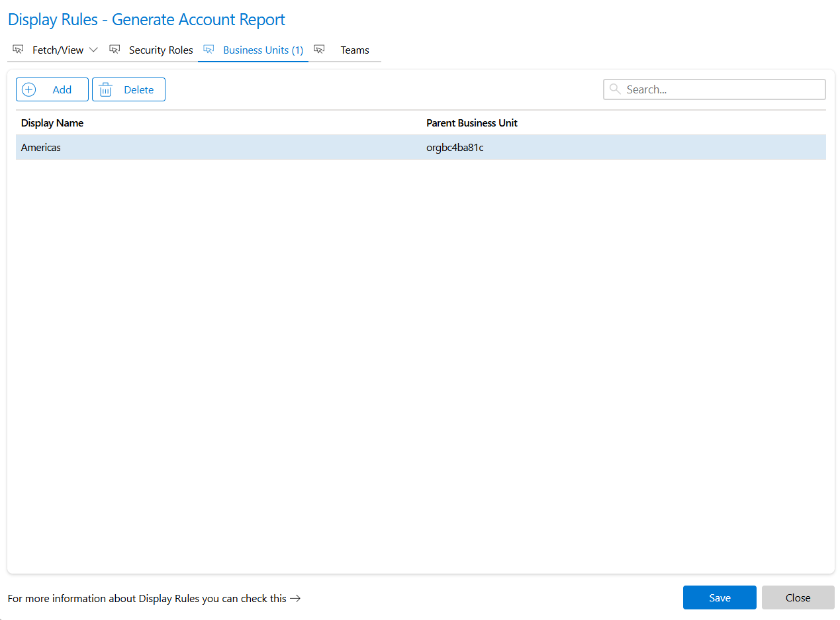Click the Fetch/View tab cursor icon
Viewport: 840px width, 620px height.
click(18, 50)
